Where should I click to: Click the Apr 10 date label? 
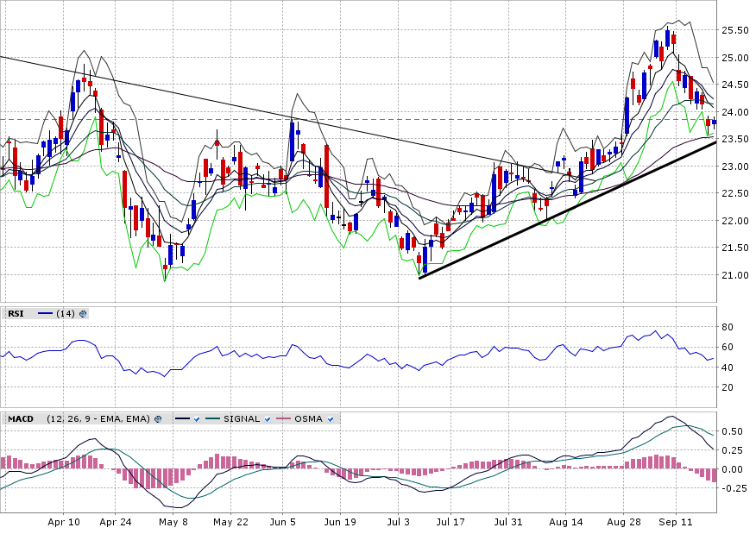(64, 522)
